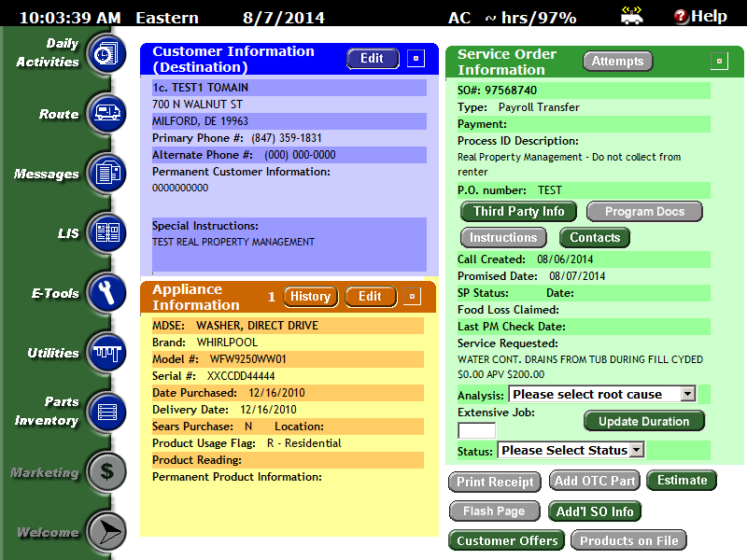This screenshot has height=560, width=747.
Task: Click the service van status icon
Action: click(632, 16)
